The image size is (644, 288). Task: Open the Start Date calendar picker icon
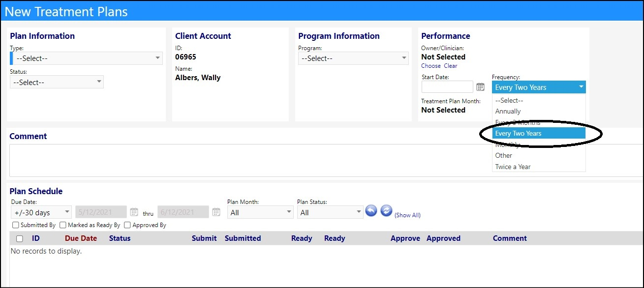(x=481, y=87)
